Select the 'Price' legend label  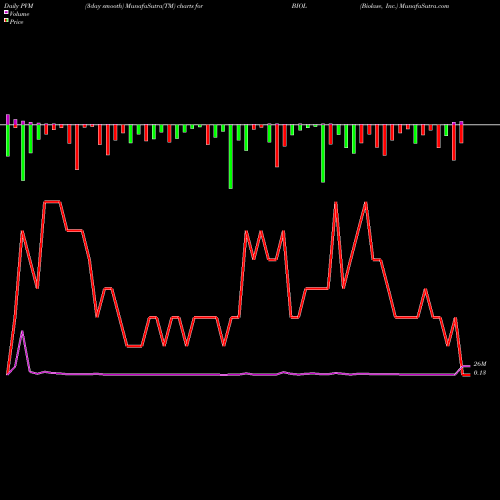click(16, 22)
